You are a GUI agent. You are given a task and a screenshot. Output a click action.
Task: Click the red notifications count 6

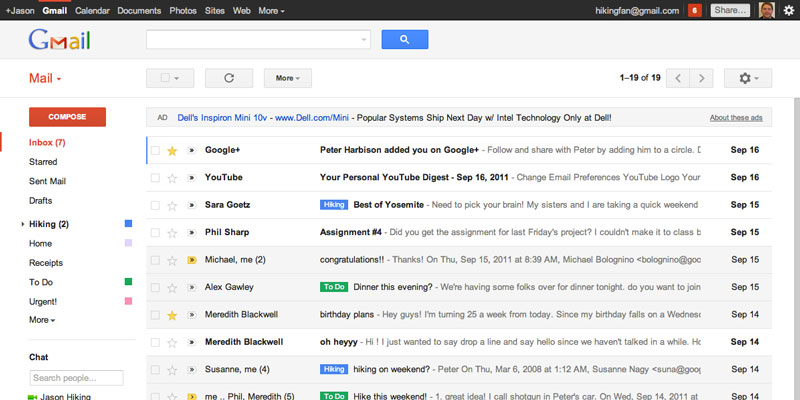point(694,10)
